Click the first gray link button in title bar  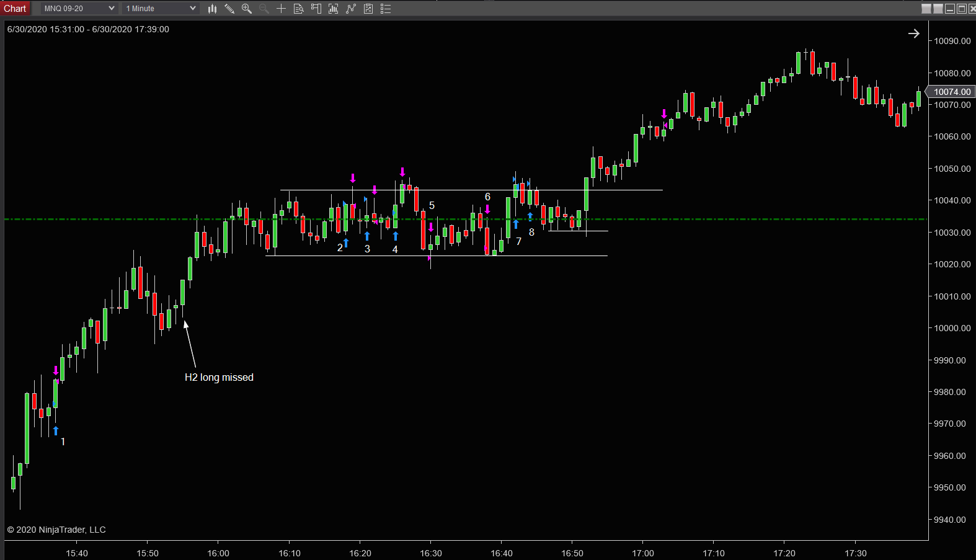point(926,8)
